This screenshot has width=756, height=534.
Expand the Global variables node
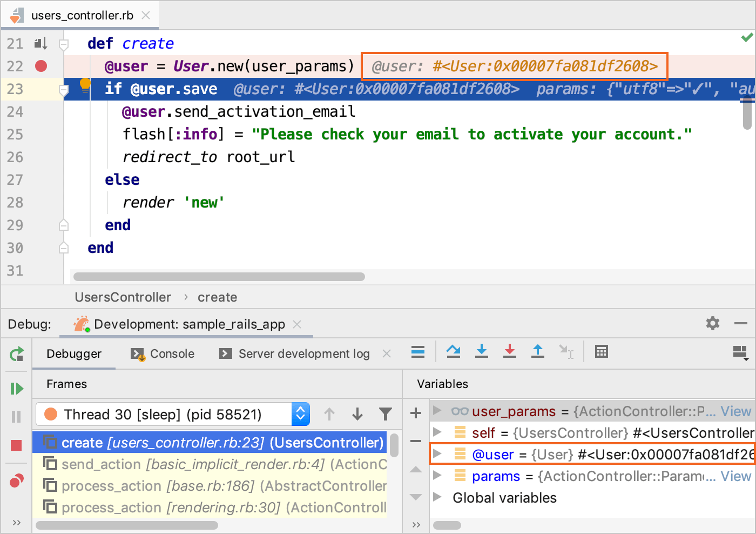coord(437,497)
